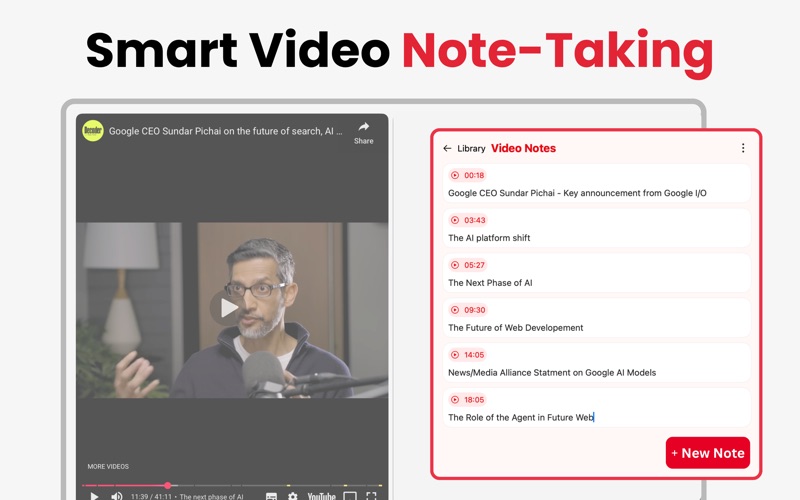Click the chapter label 'The next phase of AI'
Screen dimensions: 800x500
[x=211, y=496]
